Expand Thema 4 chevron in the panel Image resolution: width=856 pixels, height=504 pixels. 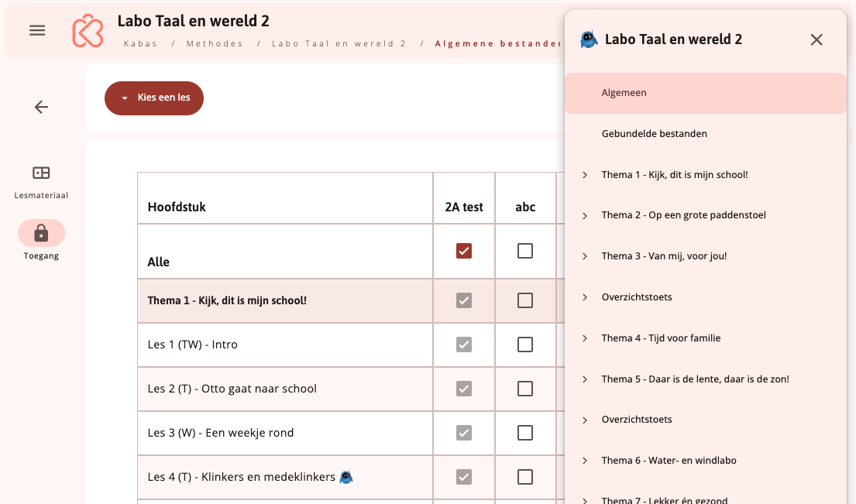coord(585,338)
